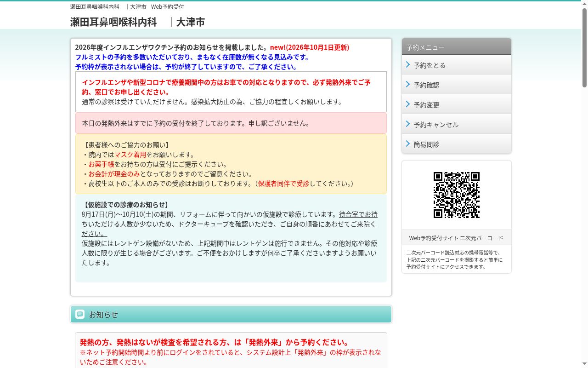Image resolution: width=588 pixels, height=368 pixels.
Task: Click the お知らせ section header text
Action: (103, 315)
